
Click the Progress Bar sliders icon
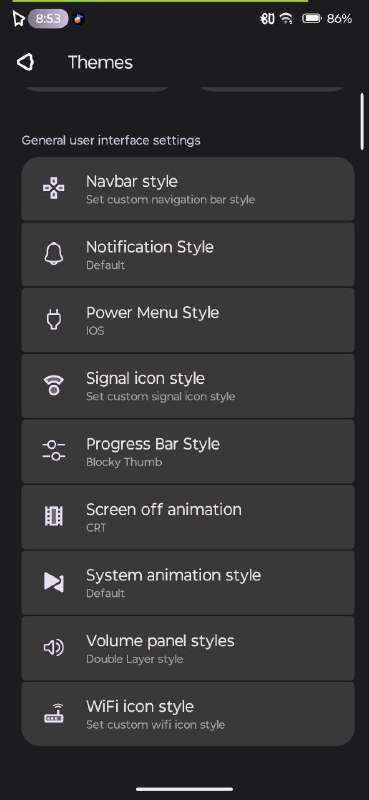pyautogui.click(x=54, y=451)
